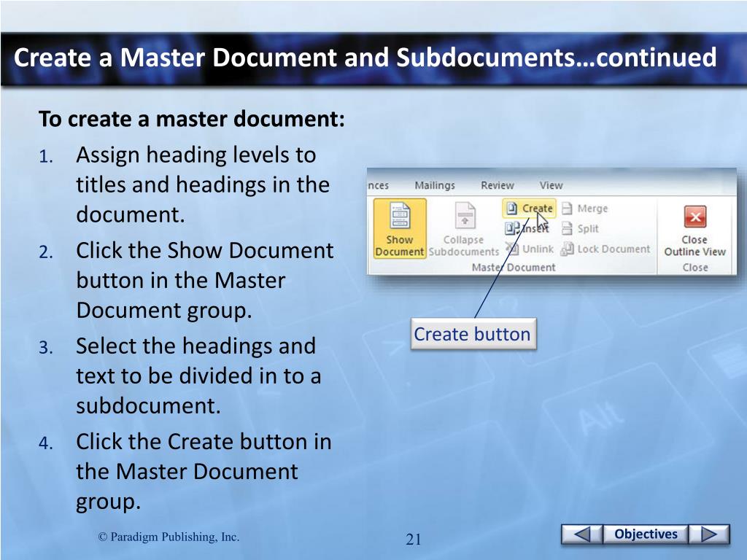Image resolution: width=747 pixels, height=560 pixels.
Task: Click the 'Close' group label in ribbon
Action: coord(695,268)
